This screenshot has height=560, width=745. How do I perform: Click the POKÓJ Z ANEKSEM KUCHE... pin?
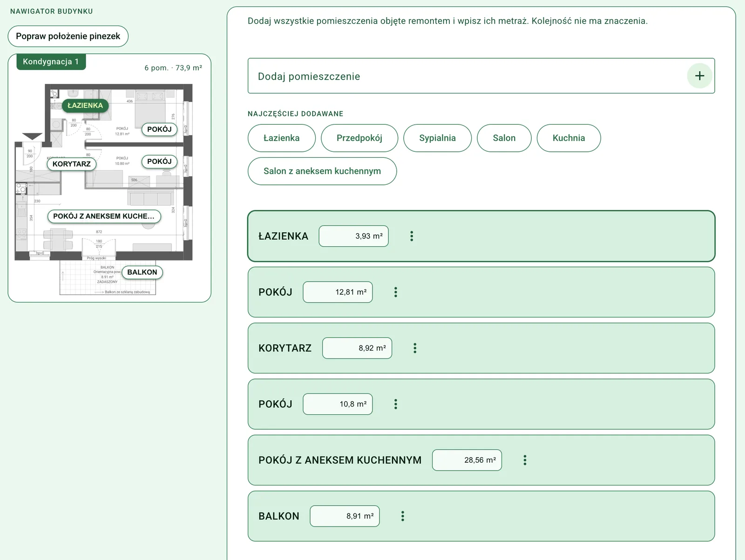click(104, 216)
